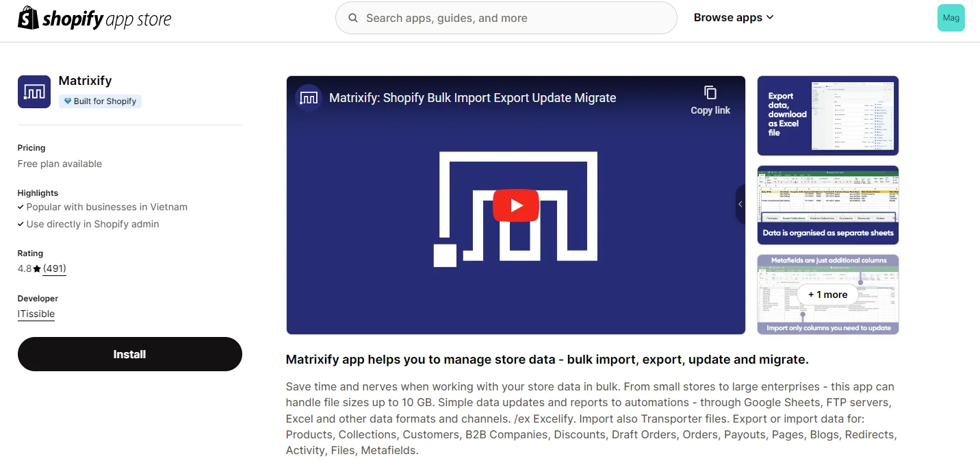Click the Matrixify channel icon in video header
This screenshot has height=463, width=980.
tap(309, 98)
